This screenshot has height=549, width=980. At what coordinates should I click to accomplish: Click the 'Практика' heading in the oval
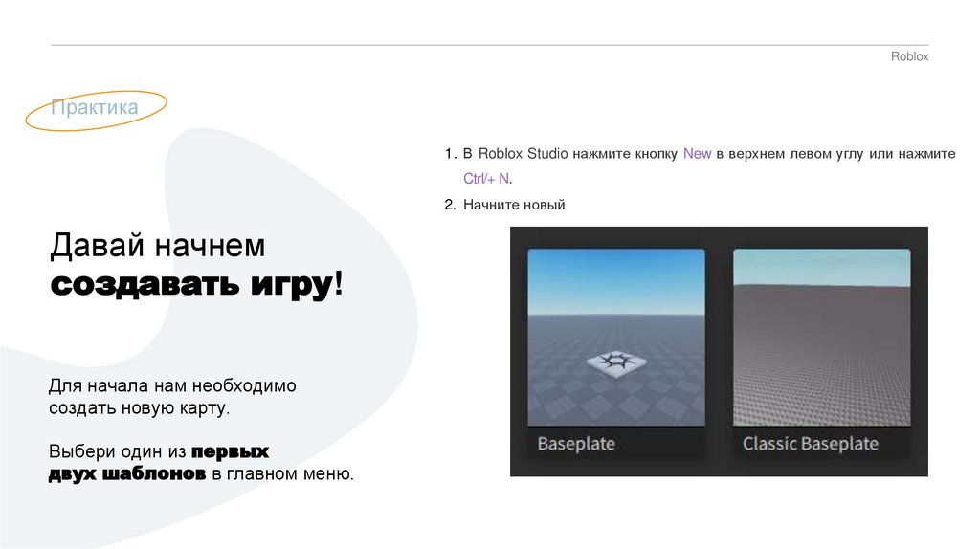pos(95,107)
